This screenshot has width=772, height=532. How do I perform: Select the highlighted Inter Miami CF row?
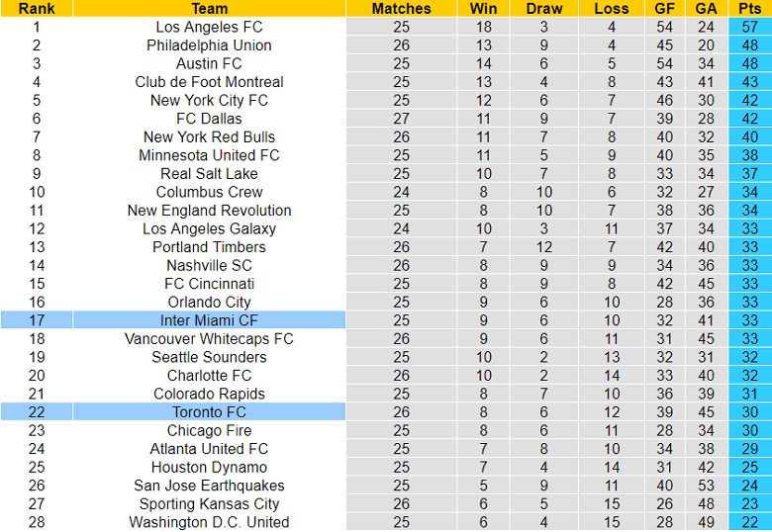386,320
